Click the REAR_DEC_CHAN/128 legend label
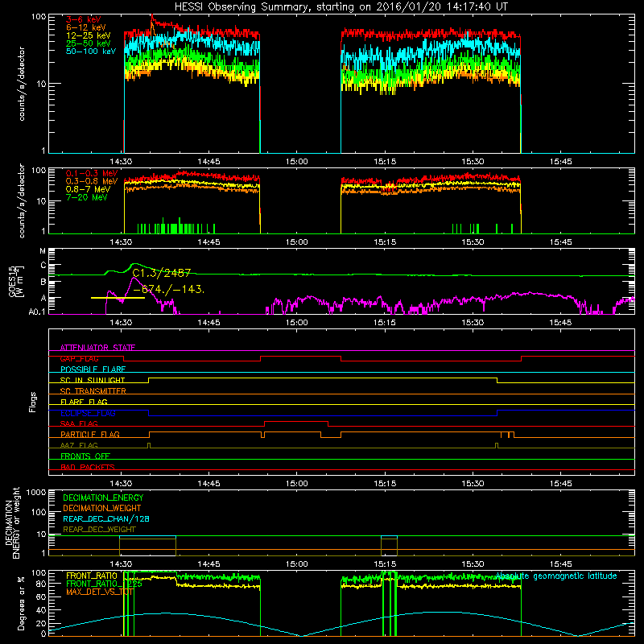 point(106,518)
